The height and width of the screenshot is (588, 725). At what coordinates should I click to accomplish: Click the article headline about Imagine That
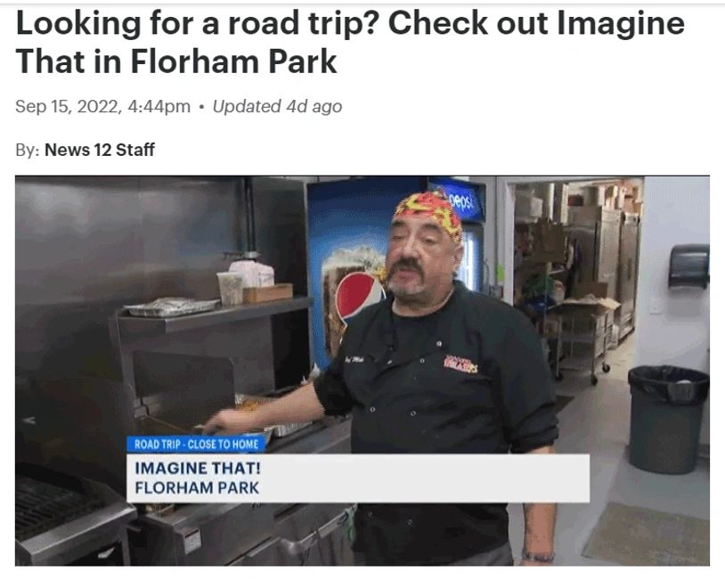tap(350, 42)
